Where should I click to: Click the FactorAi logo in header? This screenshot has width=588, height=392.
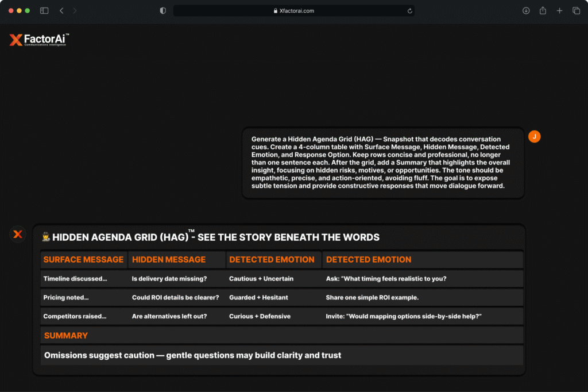[39, 40]
